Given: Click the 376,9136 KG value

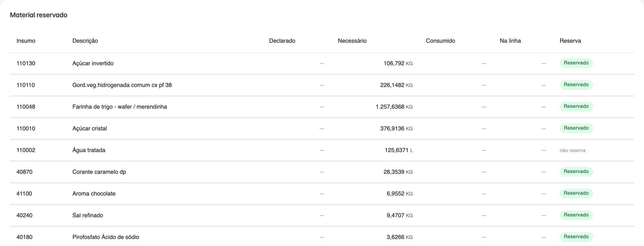Looking at the screenshot, I should [396, 129].
